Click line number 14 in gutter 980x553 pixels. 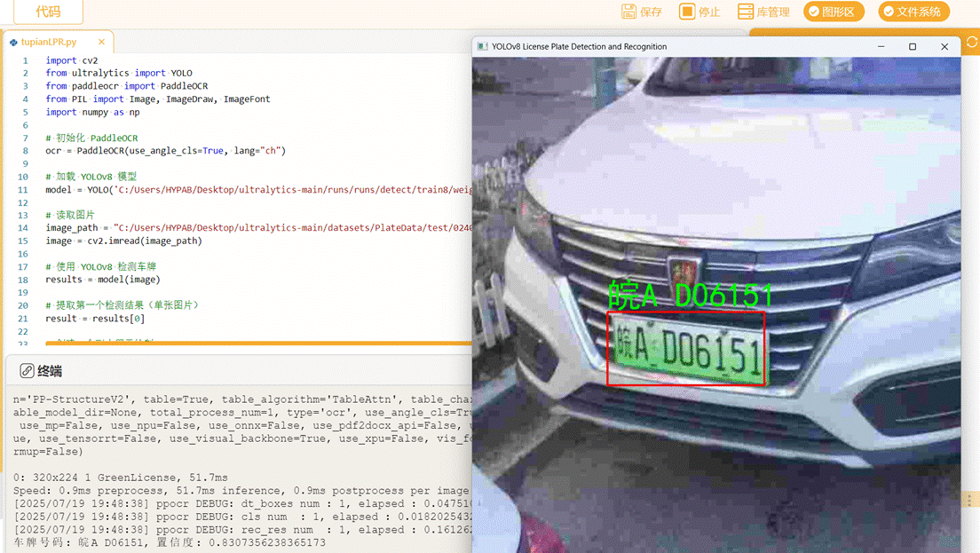pyautogui.click(x=23, y=228)
